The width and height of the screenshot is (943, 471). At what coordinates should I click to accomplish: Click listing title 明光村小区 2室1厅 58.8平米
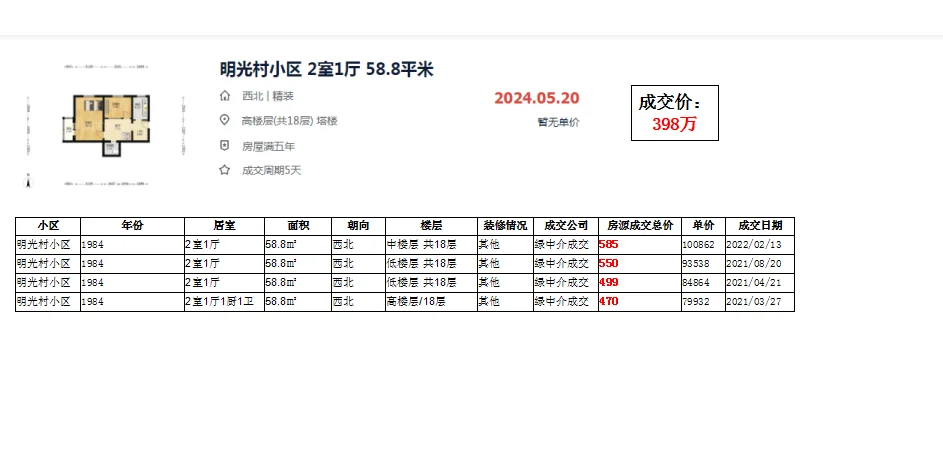pos(327,69)
